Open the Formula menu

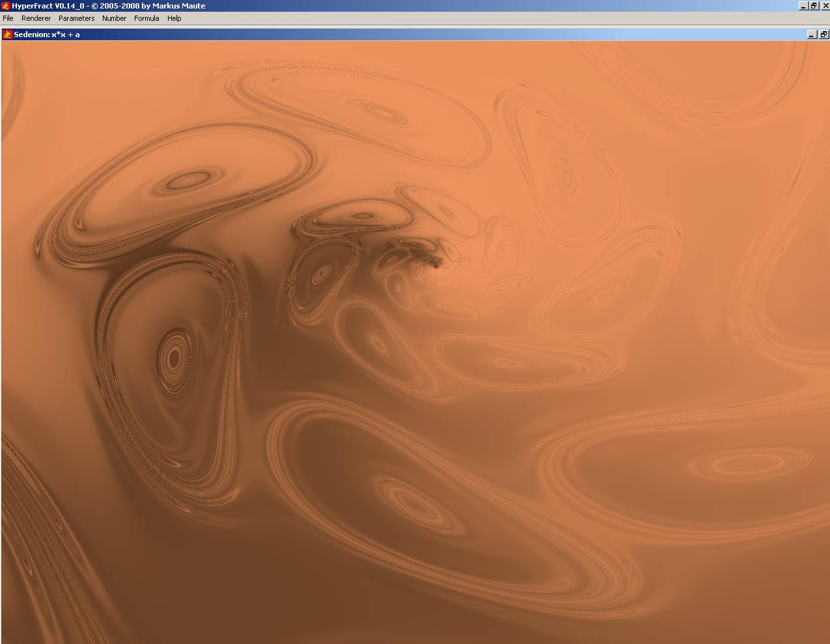point(146,18)
